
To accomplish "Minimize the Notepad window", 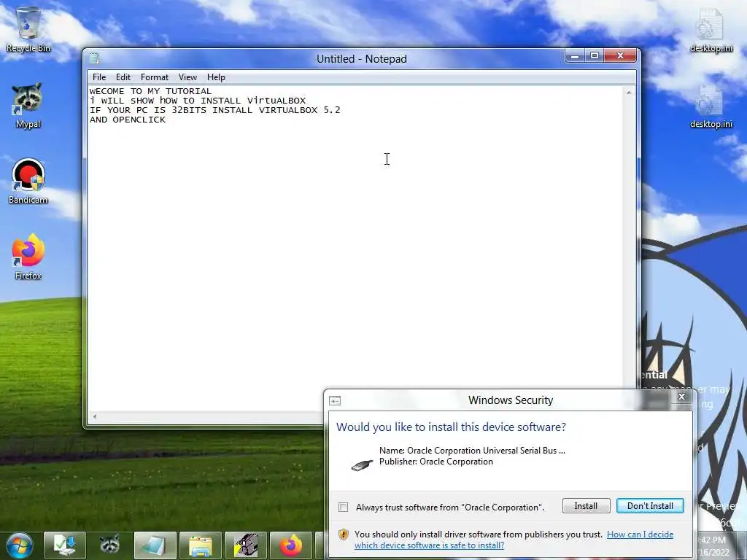I will [575, 56].
